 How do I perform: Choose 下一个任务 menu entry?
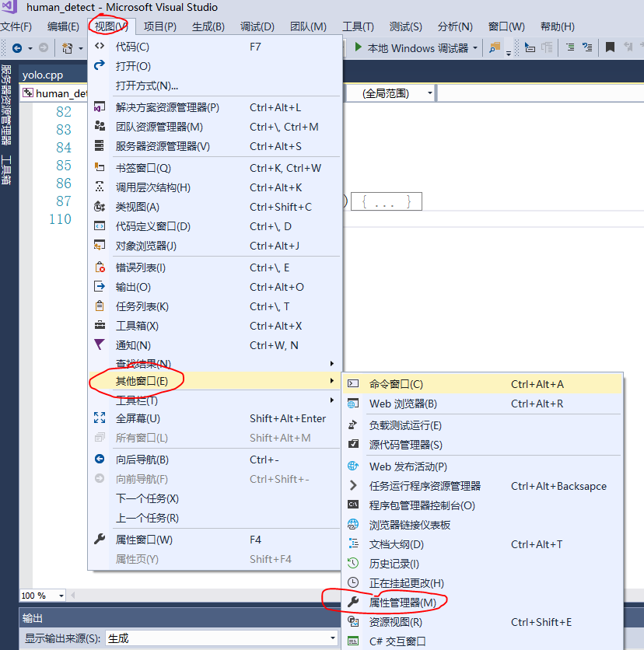215,498
